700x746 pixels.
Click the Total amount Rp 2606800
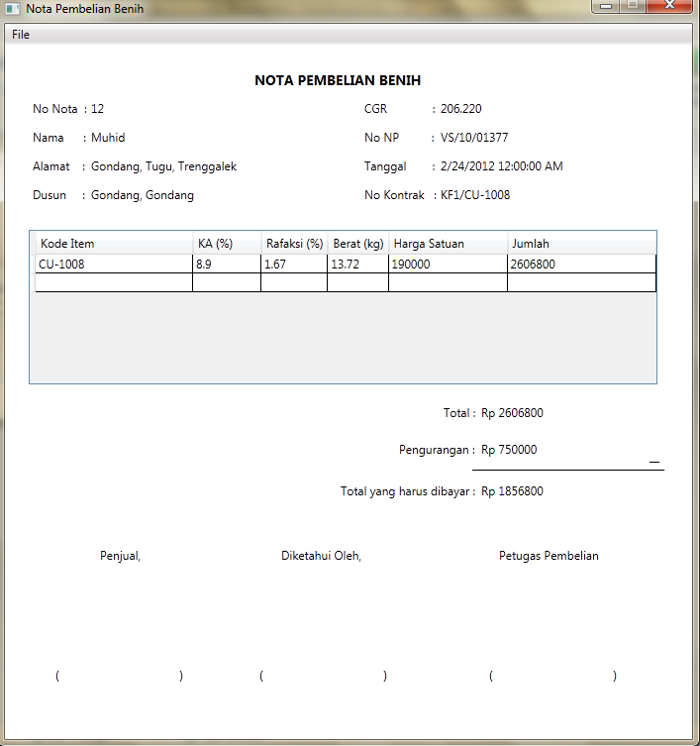[x=512, y=413]
